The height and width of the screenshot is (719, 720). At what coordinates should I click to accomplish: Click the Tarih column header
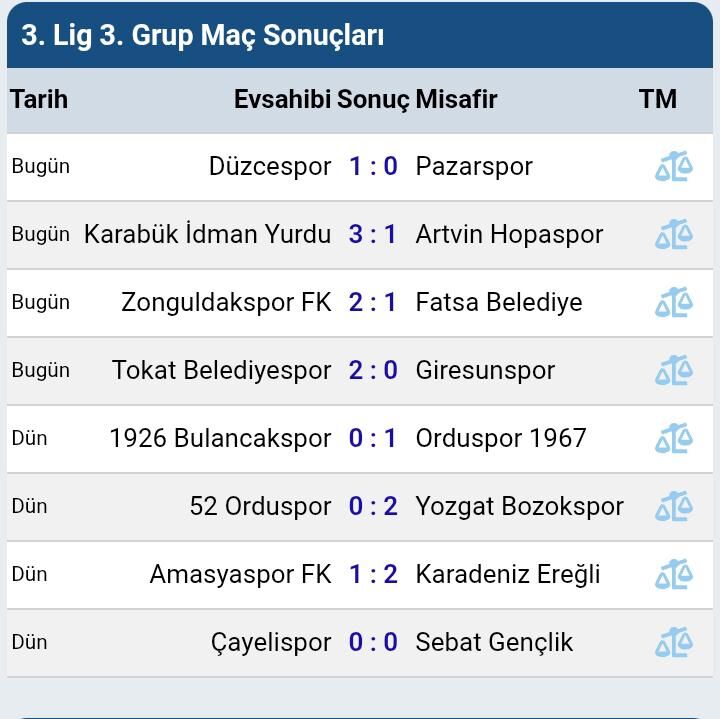pos(39,99)
